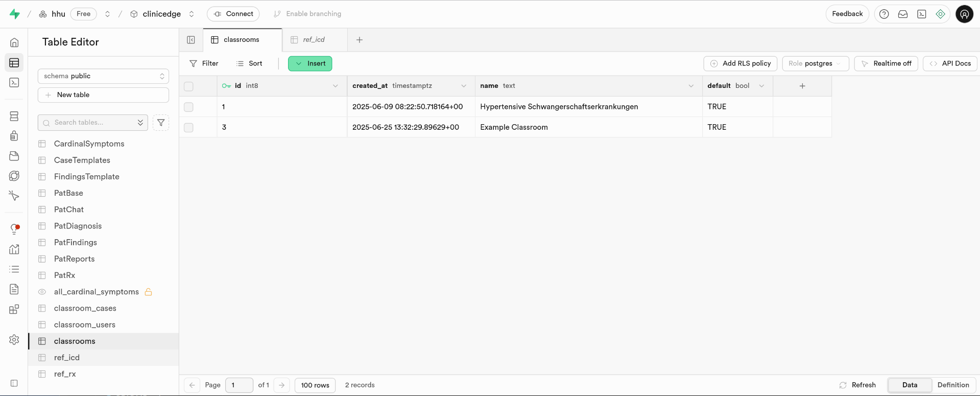Select the checkbox for row with id 1

click(x=189, y=107)
